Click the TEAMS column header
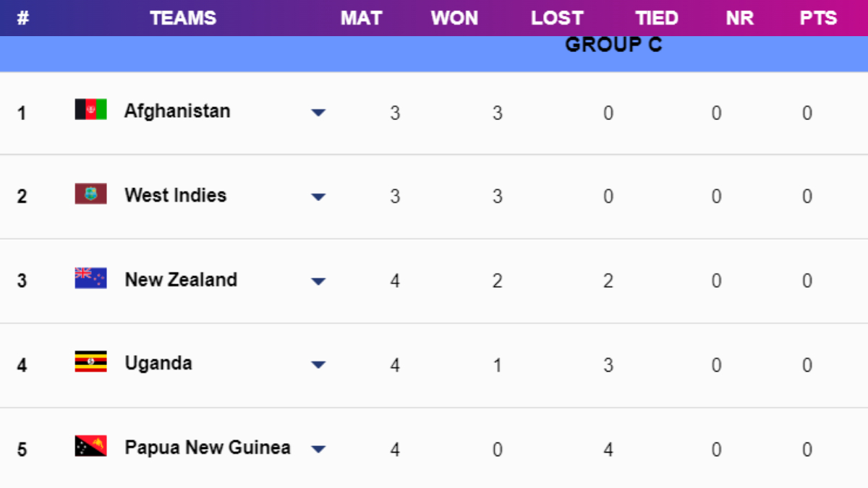The height and width of the screenshot is (488, 868). coord(182,18)
